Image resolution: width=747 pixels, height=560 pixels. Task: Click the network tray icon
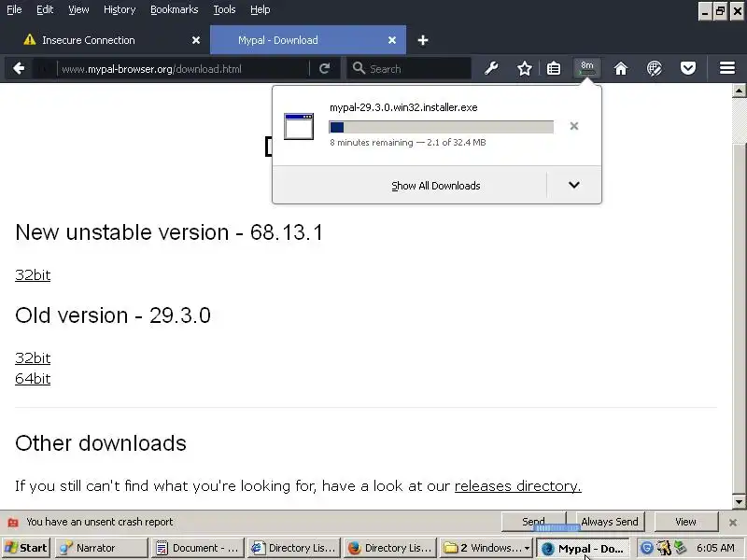(681, 548)
